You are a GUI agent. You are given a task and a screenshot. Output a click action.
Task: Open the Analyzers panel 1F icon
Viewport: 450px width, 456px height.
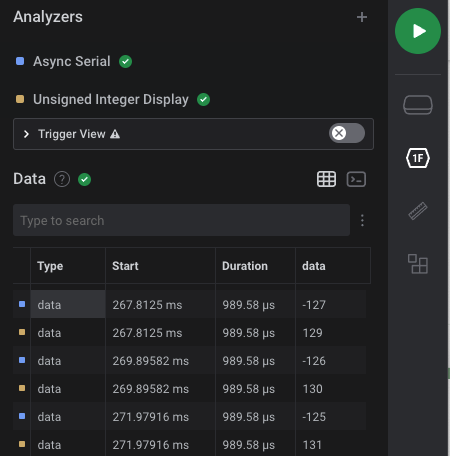pyautogui.click(x=418, y=158)
